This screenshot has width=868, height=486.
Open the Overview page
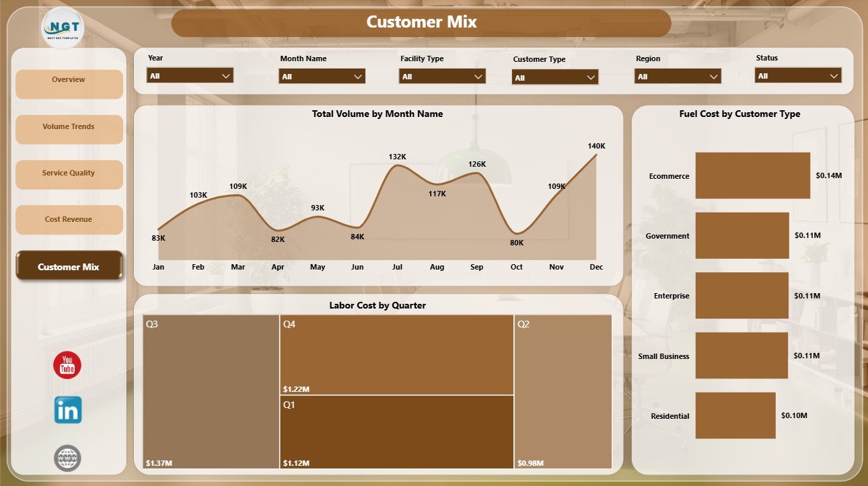coord(69,84)
